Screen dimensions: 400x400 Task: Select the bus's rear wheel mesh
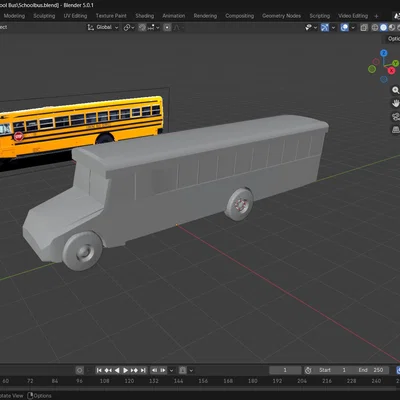click(239, 204)
